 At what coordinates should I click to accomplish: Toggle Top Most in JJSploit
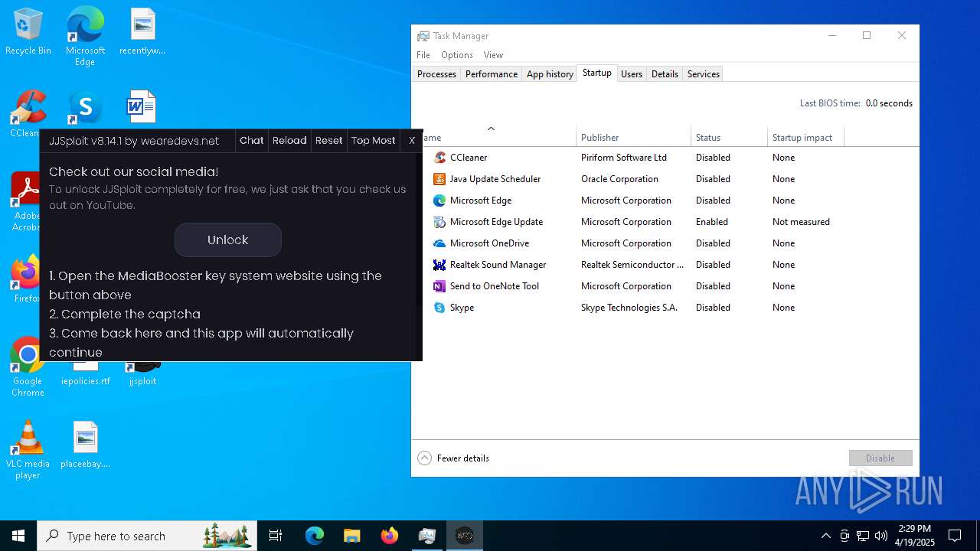point(374,141)
